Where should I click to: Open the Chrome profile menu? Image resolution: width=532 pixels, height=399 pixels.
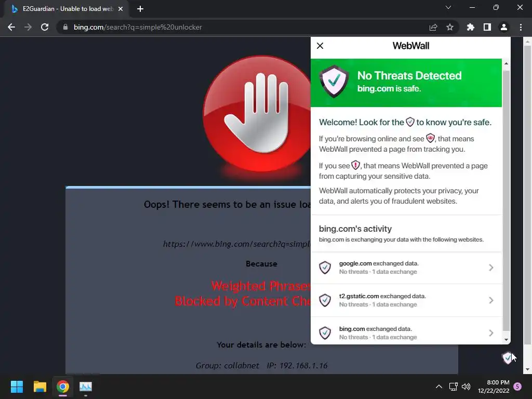click(504, 27)
